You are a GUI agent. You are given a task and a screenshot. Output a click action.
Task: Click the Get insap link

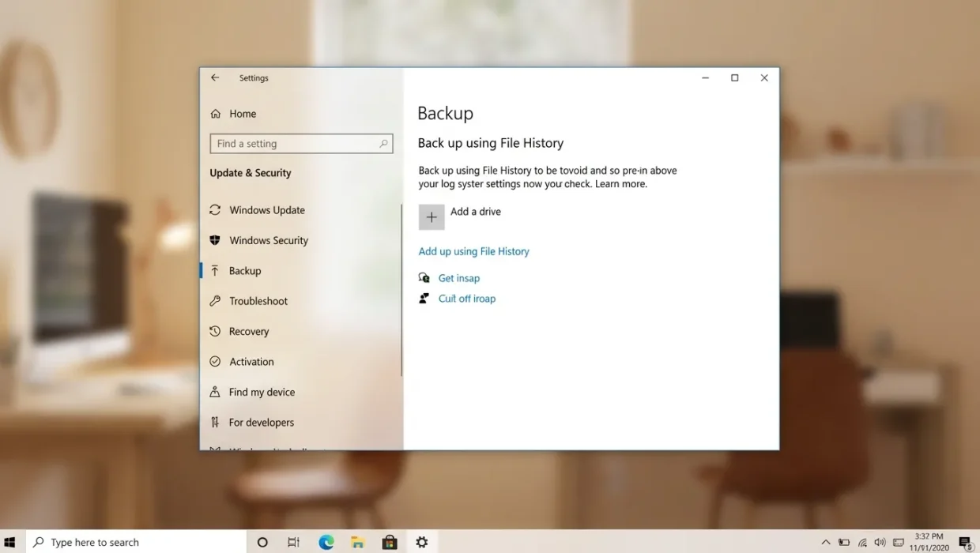point(459,278)
